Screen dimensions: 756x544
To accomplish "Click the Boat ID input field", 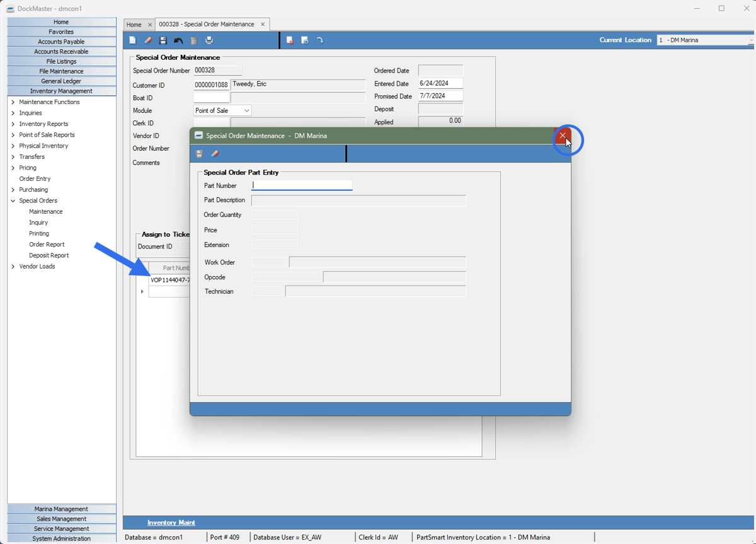I will (211, 98).
